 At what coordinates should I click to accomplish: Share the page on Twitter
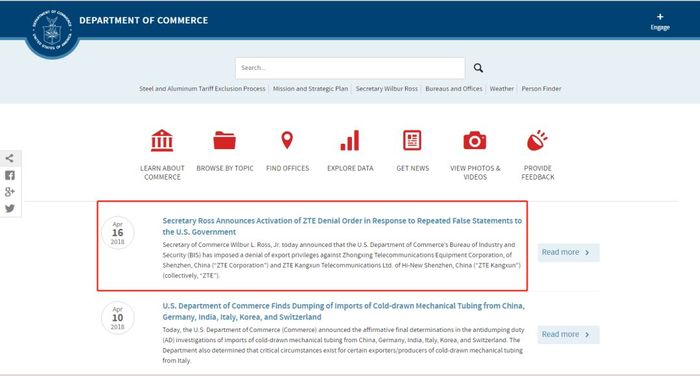[x=10, y=209]
